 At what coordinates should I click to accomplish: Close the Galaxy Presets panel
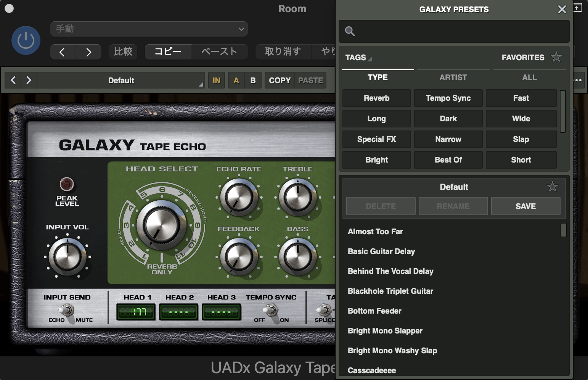pyautogui.click(x=562, y=9)
